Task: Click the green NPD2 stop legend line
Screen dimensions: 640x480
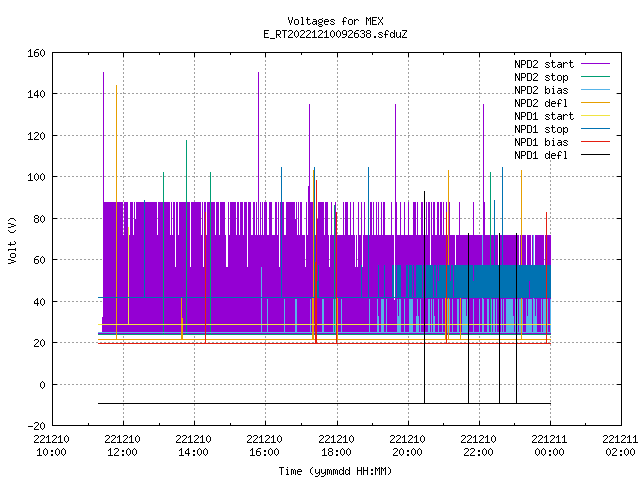Action: (595, 77)
